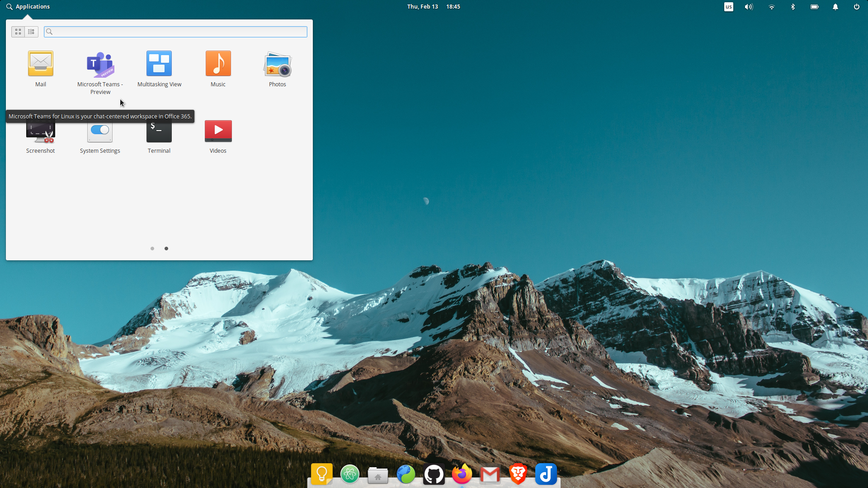Expand second page of applications
The width and height of the screenshot is (868, 488).
click(x=166, y=249)
